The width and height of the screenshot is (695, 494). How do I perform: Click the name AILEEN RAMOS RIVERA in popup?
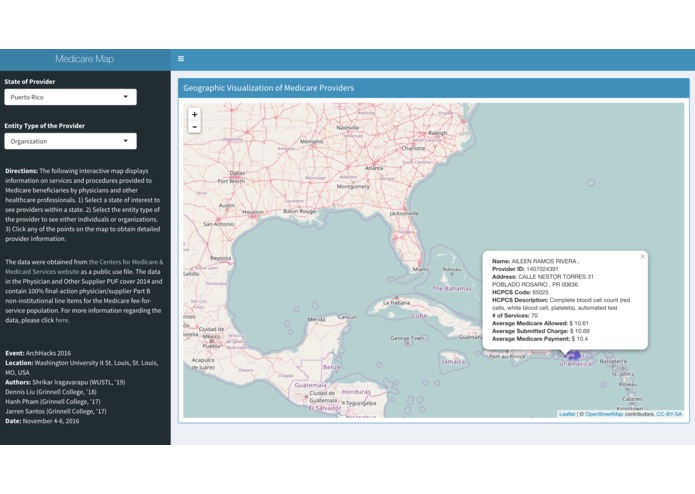[544, 261]
